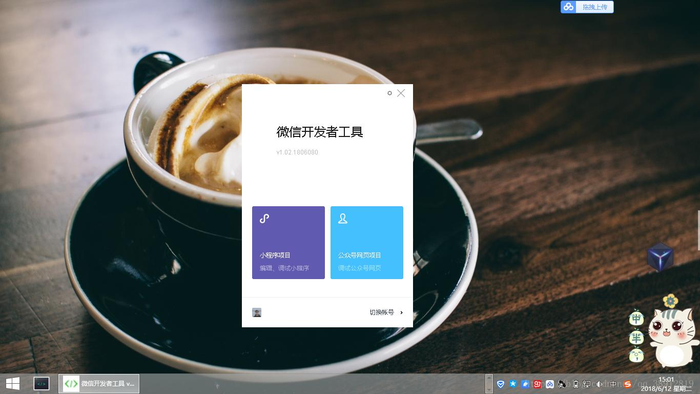Click the Baidu cloud 拖拽上传 upload widget
This screenshot has width=700, height=394.
[x=587, y=7]
